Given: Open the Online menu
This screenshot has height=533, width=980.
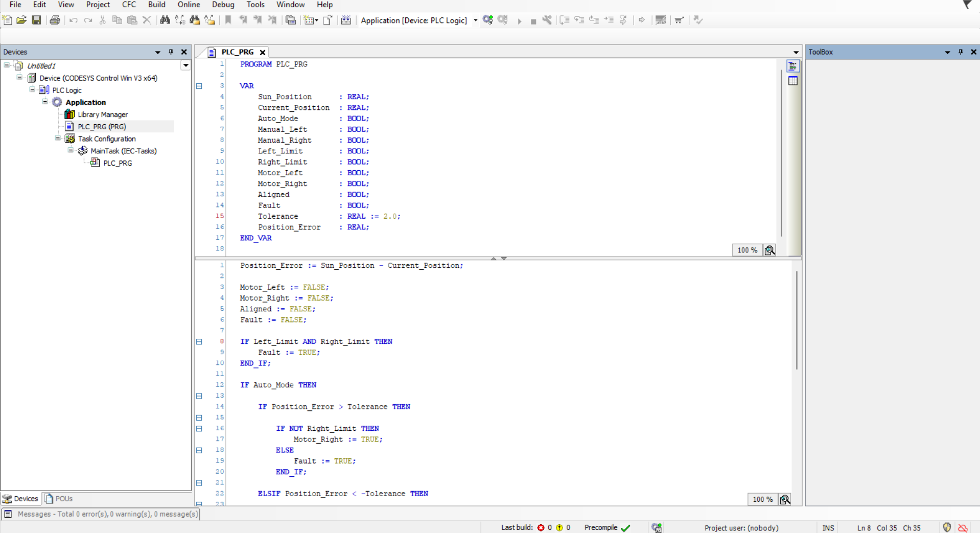Looking at the screenshot, I should click(189, 5).
